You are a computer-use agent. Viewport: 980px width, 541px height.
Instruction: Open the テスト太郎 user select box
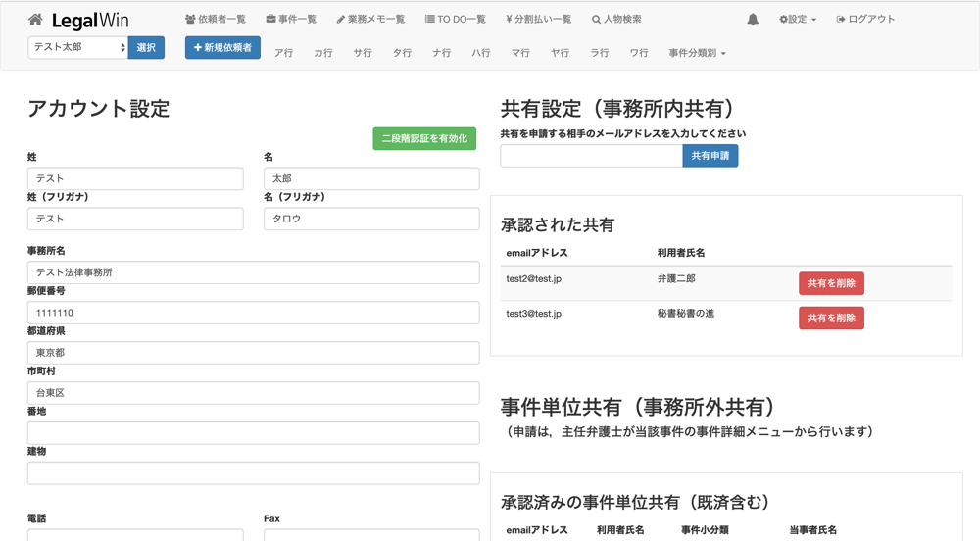coord(77,47)
